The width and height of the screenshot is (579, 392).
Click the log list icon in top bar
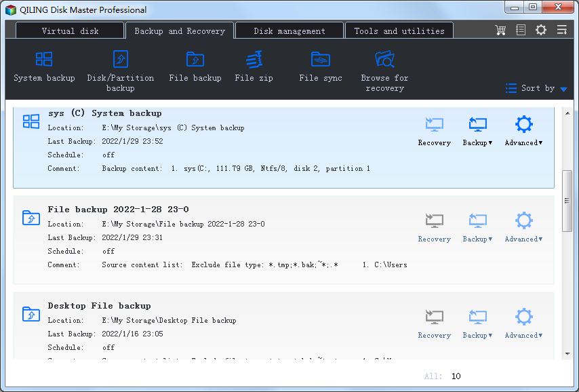(521, 31)
